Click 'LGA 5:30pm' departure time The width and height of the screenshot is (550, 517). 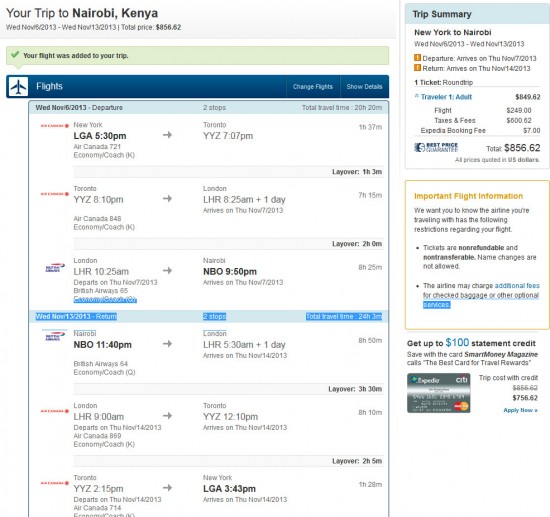coord(100,136)
